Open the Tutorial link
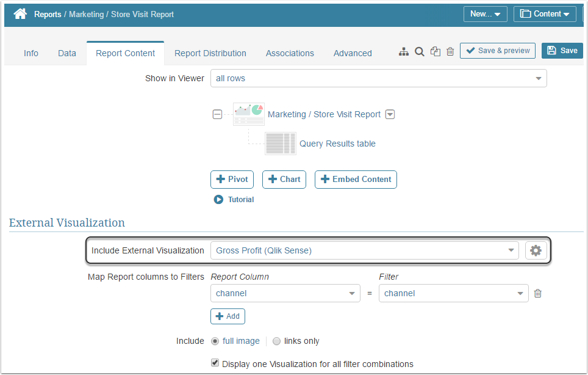Image resolution: width=588 pixels, height=375 pixels. [241, 199]
